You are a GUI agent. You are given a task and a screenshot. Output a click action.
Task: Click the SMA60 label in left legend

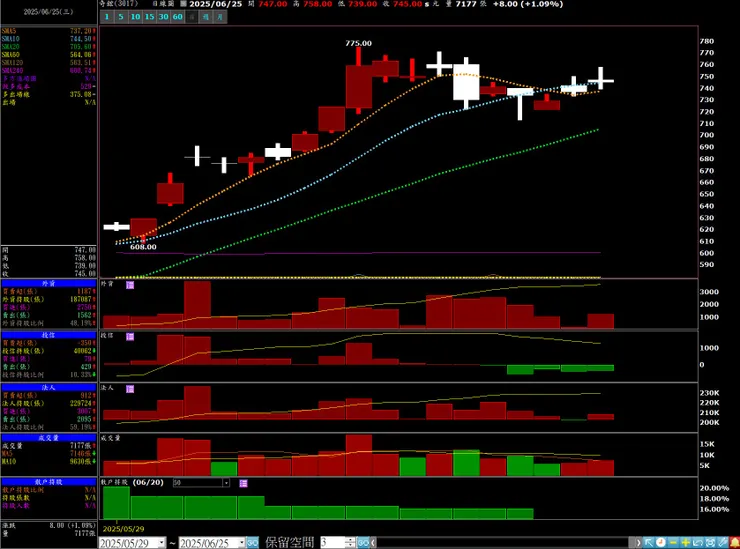[x=10, y=55]
